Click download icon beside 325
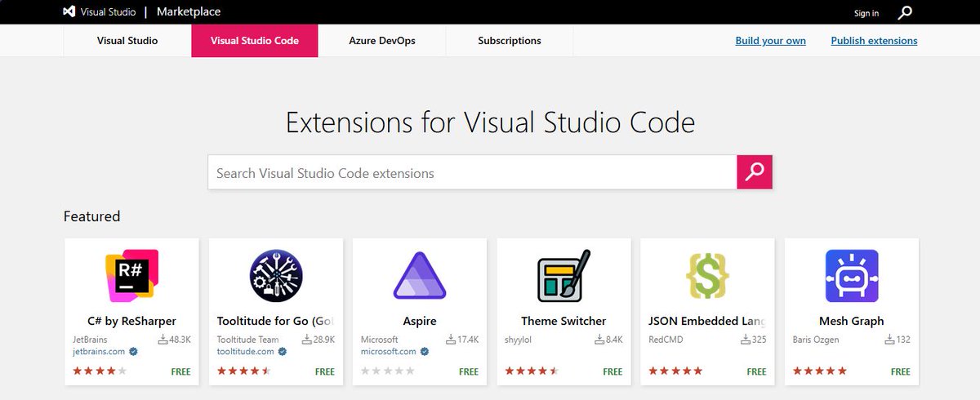 744,339
